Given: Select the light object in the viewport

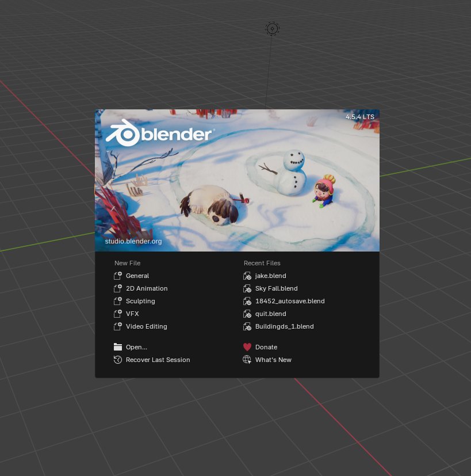Looking at the screenshot, I should (273, 29).
